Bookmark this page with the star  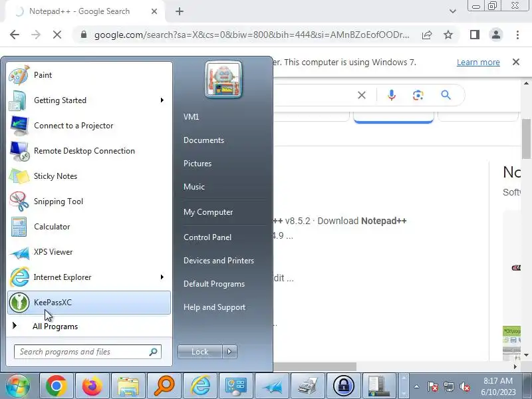click(x=448, y=35)
